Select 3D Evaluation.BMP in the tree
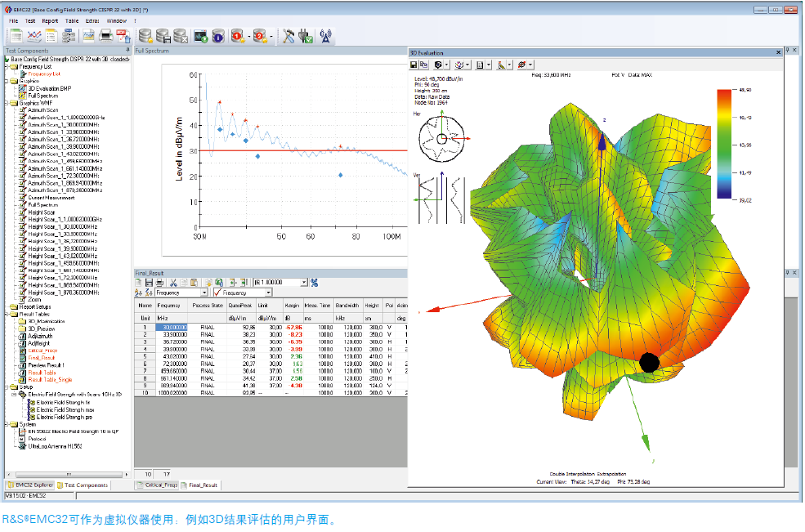Viewport: 805px width, 532px height. pyautogui.click(x=49, y=88)
